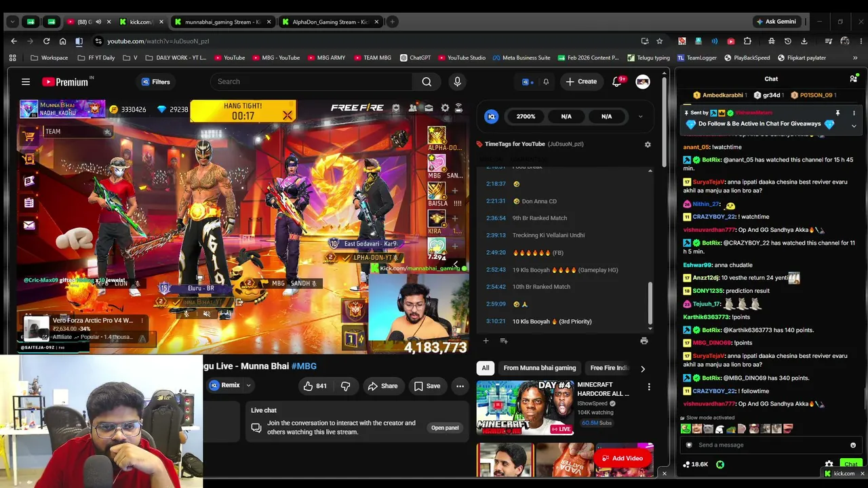Switch to the munnabhai_gaming Stream tab
This screenshot has height=488, width=868.
click(x=222, y=22)
